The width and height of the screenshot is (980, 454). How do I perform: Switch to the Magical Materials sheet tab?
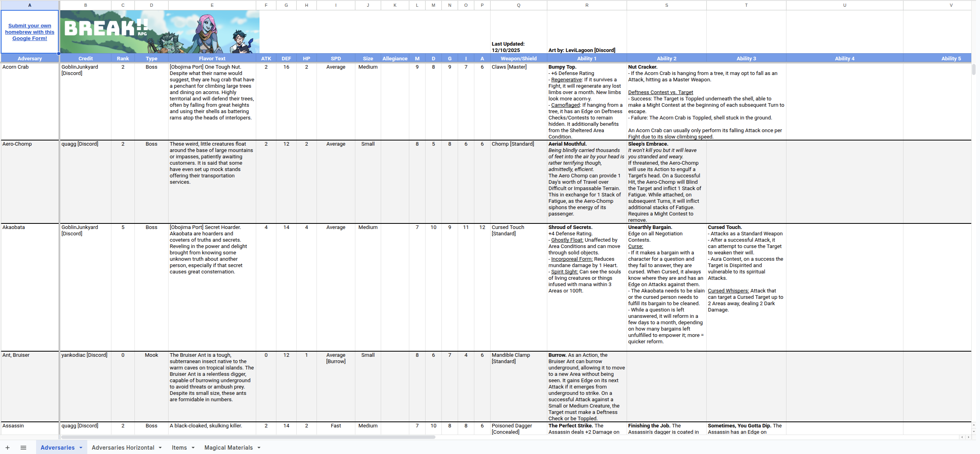click(x=228, y=447)
